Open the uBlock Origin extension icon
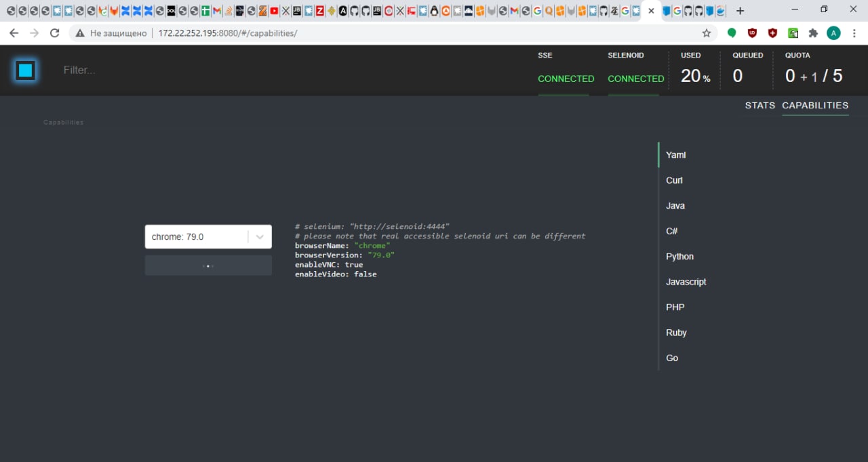Viewport: 868px width, 462px height. tap(752, 33)
